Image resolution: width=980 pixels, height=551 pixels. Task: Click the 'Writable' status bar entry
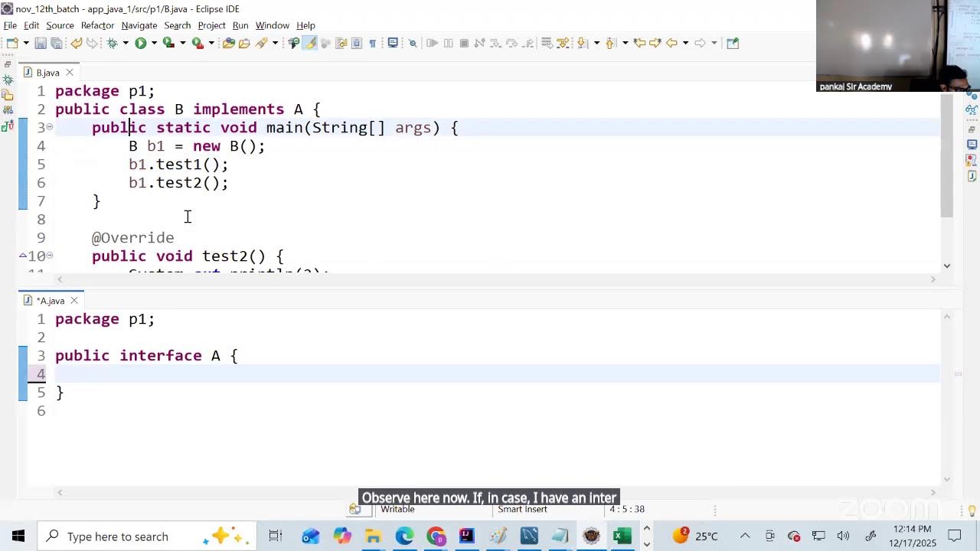(397, 509)
